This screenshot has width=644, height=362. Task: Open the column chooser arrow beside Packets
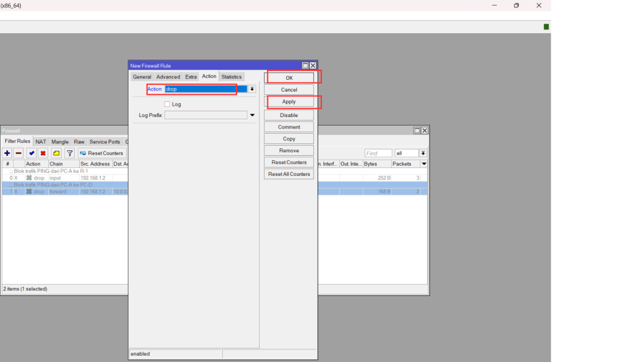pos(424,164)
